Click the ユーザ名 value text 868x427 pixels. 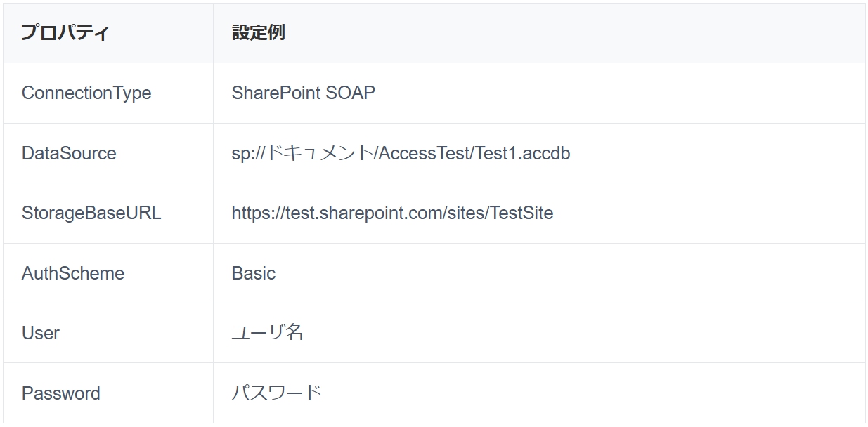(267, 333)
